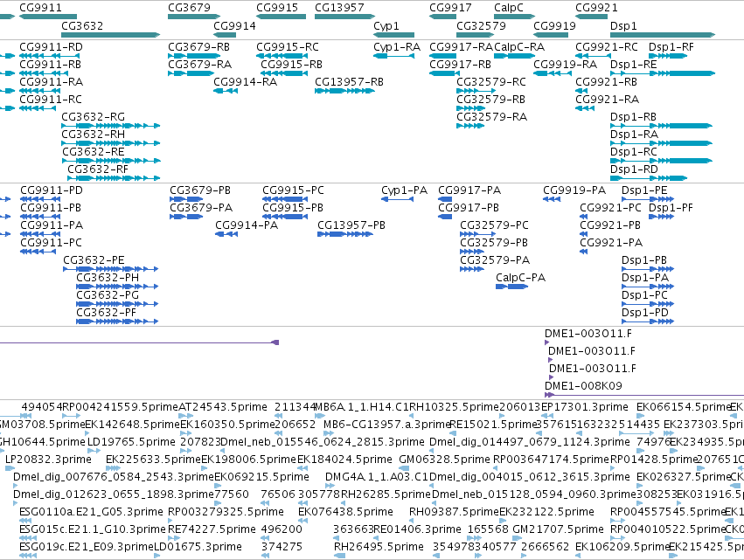Open protein CG9919-PA label

(x=574, y=190)
